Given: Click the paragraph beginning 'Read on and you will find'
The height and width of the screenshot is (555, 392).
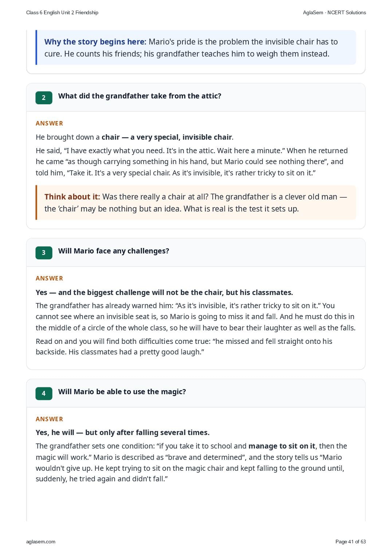Looking at the screenshot, I should click(184, 346).
